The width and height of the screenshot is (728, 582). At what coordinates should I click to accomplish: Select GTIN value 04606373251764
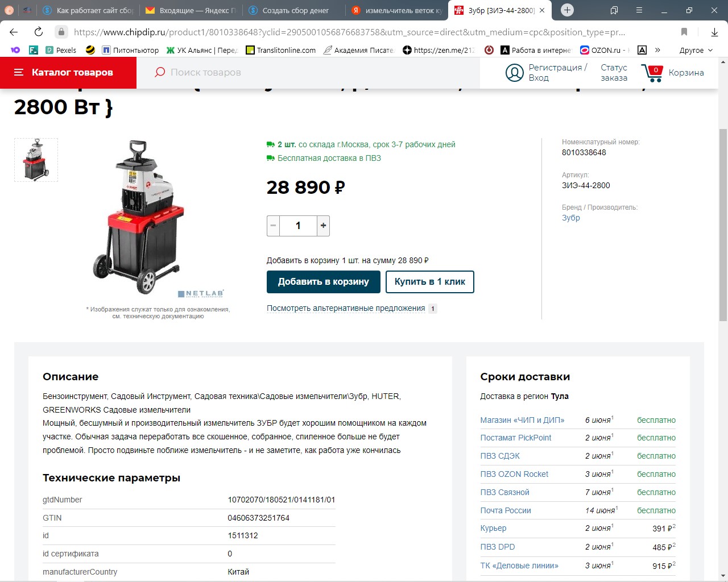259,518
